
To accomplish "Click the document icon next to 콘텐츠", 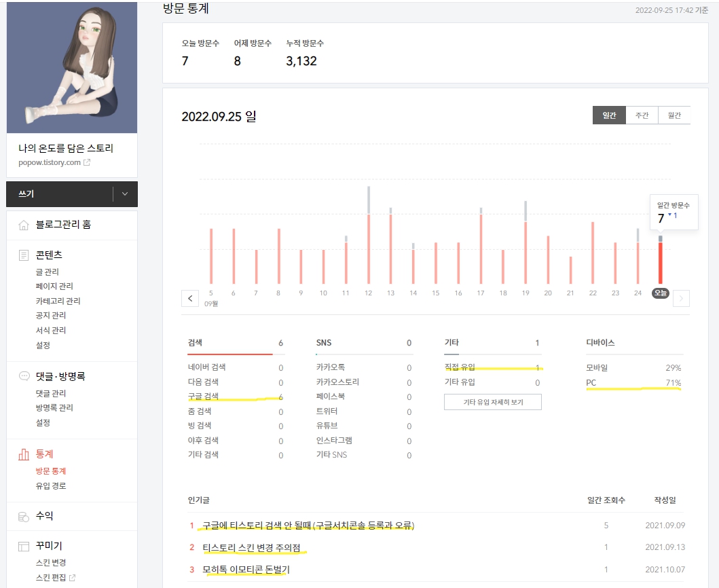I will coord(23,255).
